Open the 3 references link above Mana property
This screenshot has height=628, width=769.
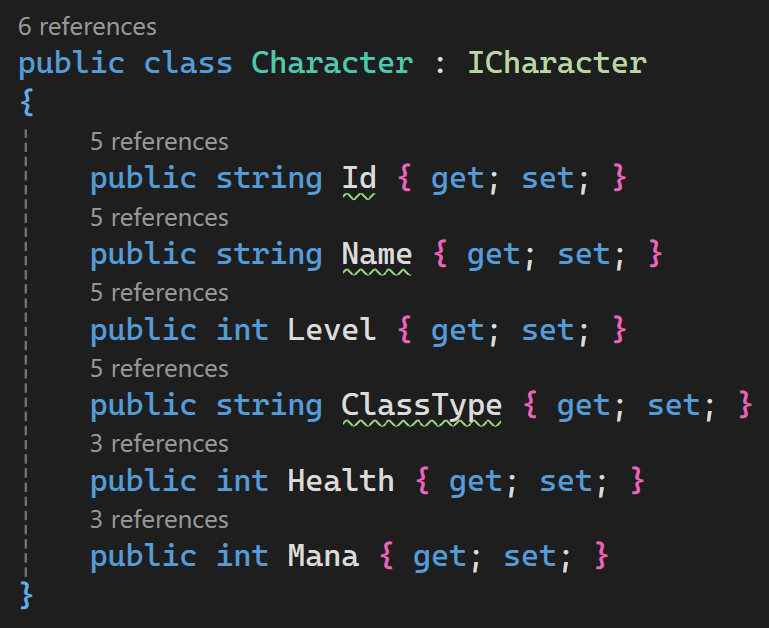click(159, 520)
